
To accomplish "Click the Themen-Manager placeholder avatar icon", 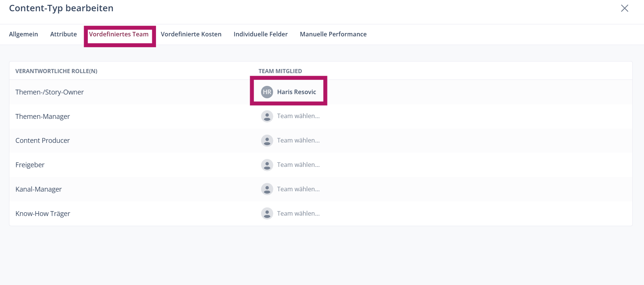I will (267, 116).
